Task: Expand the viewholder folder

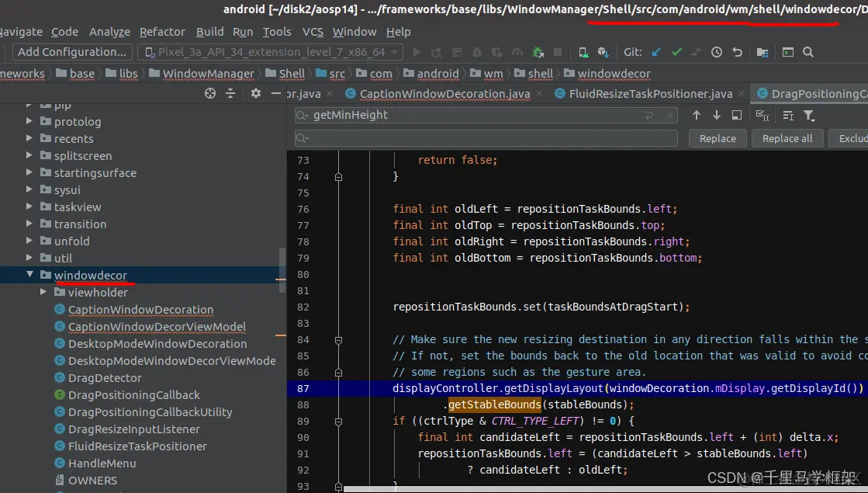Action: tap(43, 292)
